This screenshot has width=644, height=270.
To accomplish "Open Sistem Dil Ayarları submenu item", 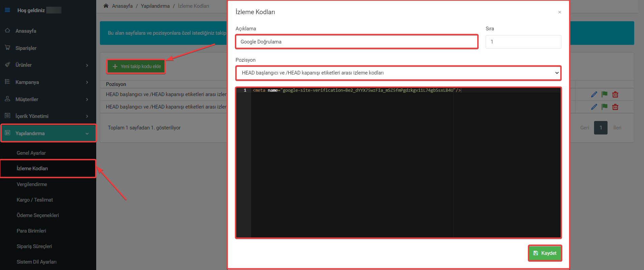I will pos(36,262).
